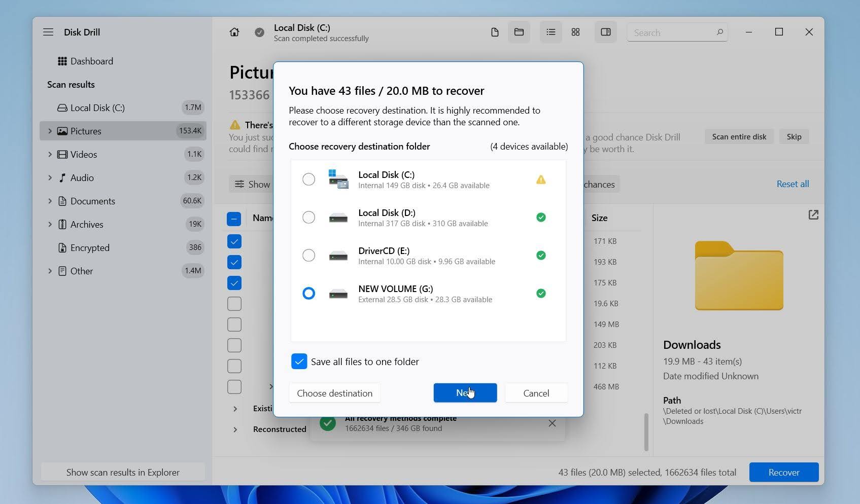Click the Next button in dialog
Image resolution: width=860 pixels, height=504 pixels.
(465, 393)
